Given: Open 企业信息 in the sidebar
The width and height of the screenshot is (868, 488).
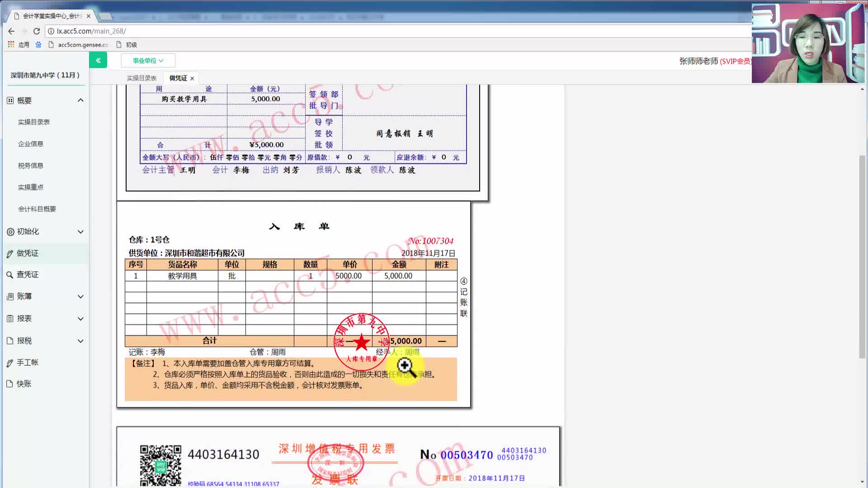Looking at the screenshot, I should (31, 144).
